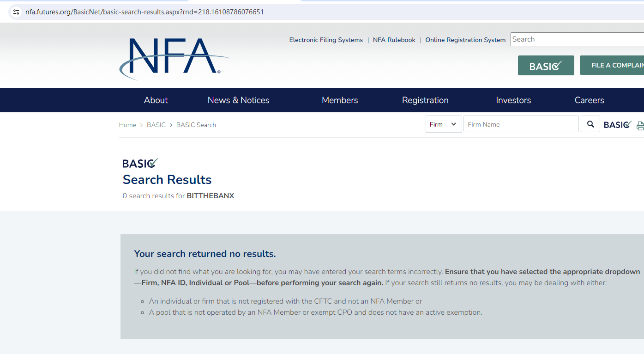Click bullet text about individual or firm not registered
644x354 pixels.
point(285,301)
